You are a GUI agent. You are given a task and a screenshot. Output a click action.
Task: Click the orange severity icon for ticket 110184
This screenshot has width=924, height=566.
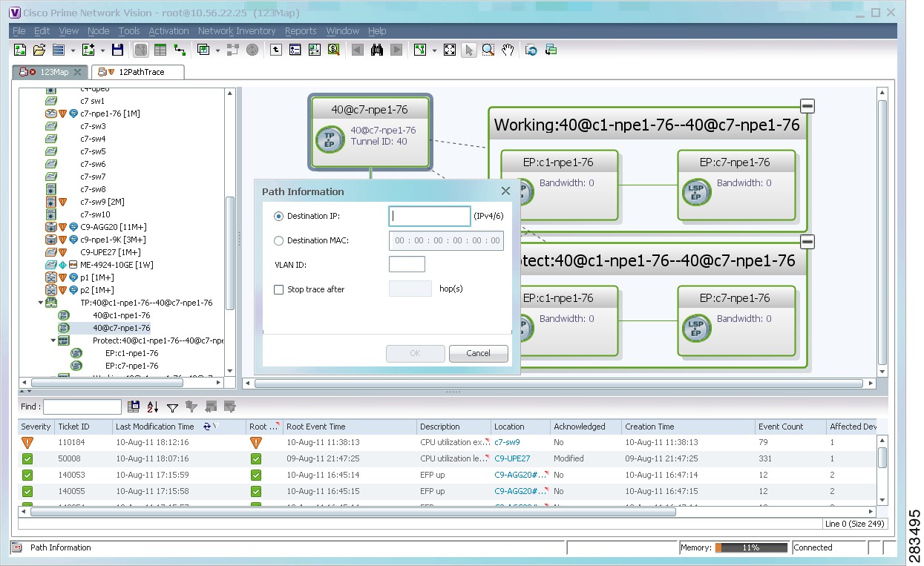(27, 442)
